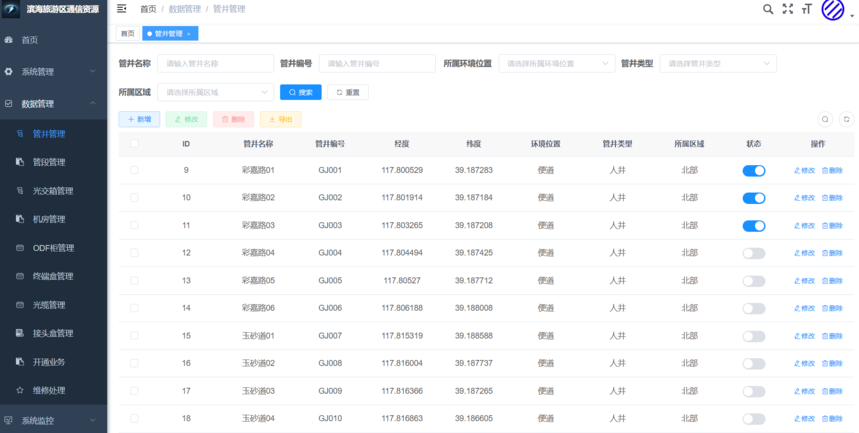This screenshot has width=859, height=433.
Task: Select all rows with header checkbox
Action: coord(134,144)
